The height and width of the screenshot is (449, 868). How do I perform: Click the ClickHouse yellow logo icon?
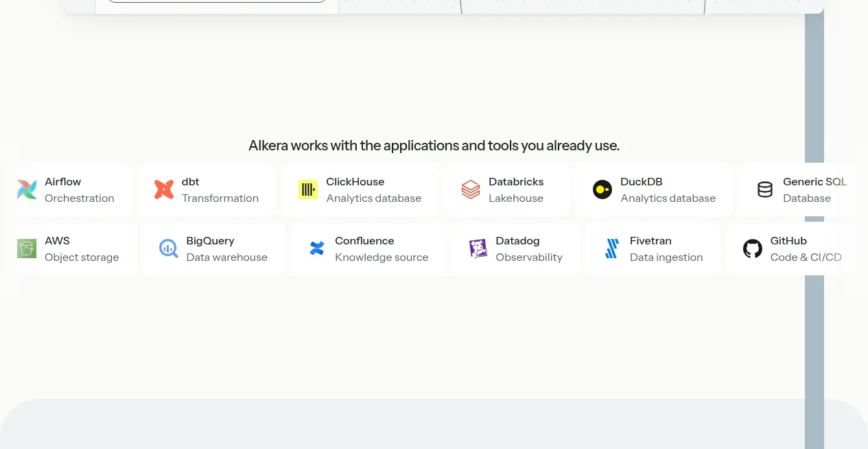[x=308, y=189]
